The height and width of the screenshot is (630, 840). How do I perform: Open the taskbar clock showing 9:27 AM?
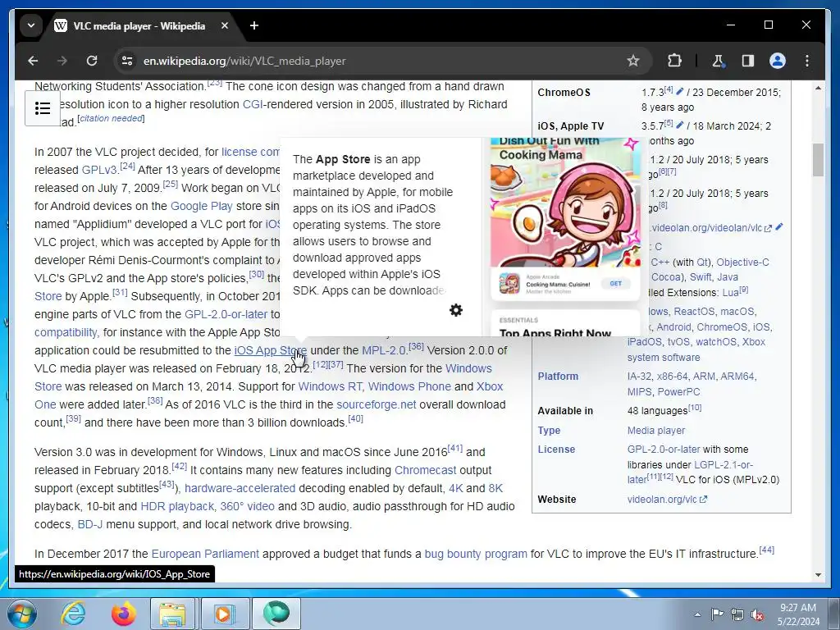point(798,614)
